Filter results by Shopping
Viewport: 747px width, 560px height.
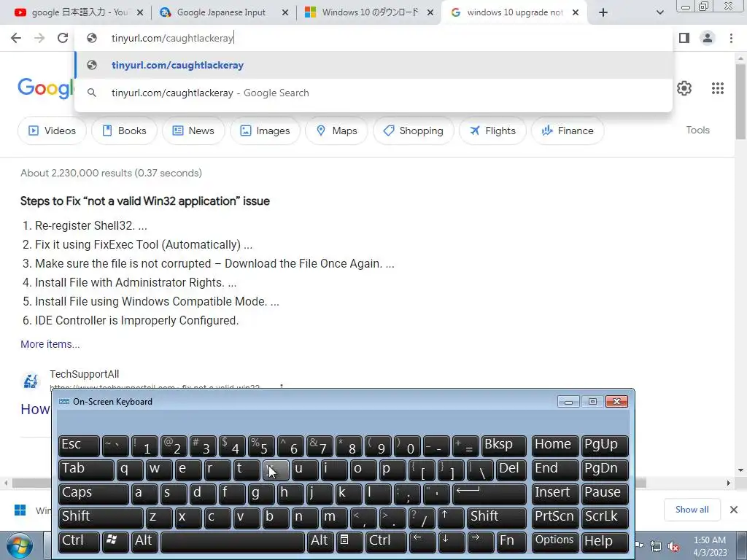413,131
